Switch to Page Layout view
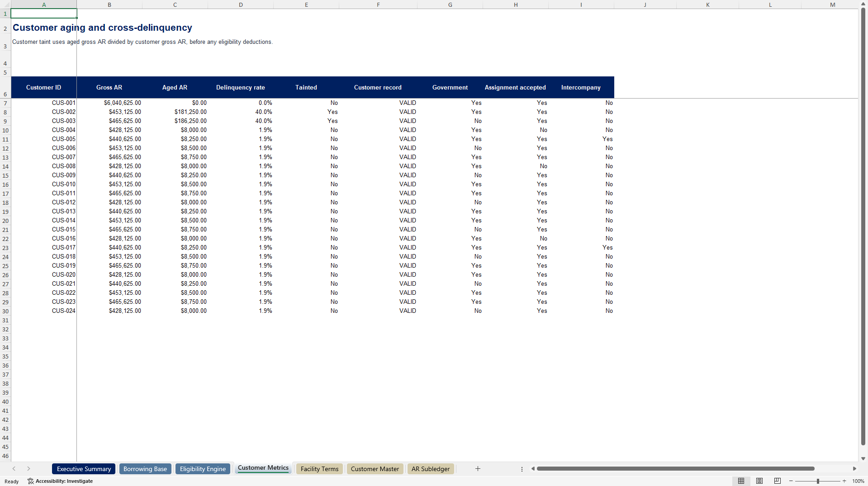 [759, 481]
